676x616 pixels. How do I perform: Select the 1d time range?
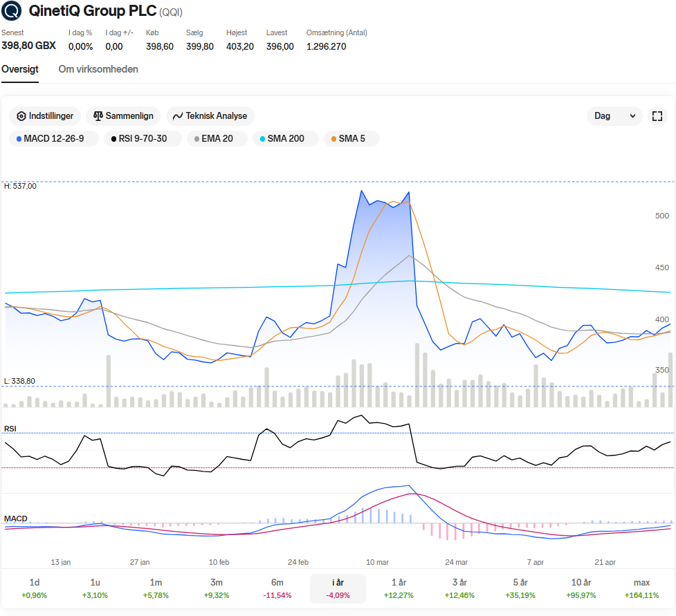click(x=35, y=588)
